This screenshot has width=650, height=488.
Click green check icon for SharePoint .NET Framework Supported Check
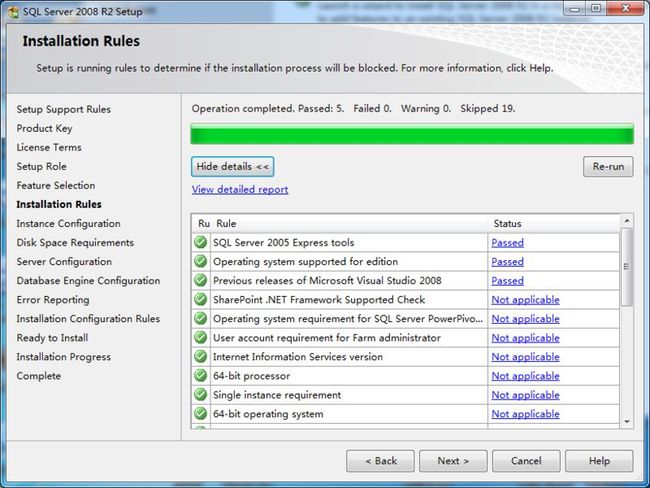pos(201,299)
